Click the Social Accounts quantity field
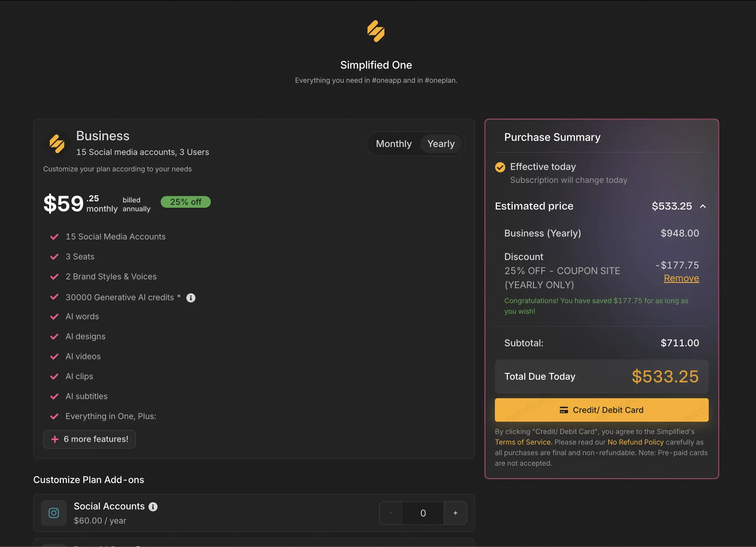The image size is (756, 547). coord(423,513)
